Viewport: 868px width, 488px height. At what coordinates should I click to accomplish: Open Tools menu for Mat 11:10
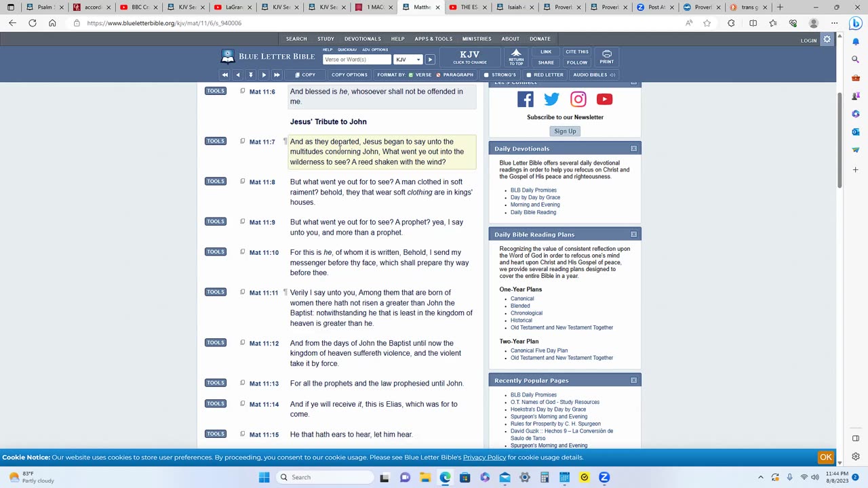tap(216, 251)
